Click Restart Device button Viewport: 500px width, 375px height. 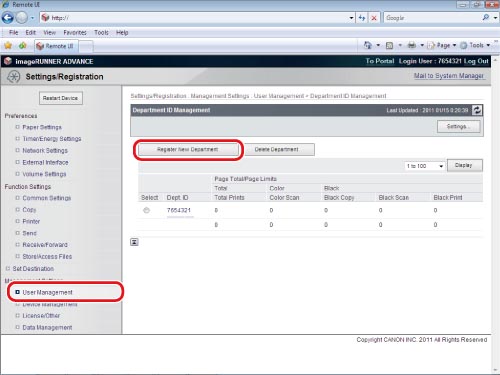(61, 98)
